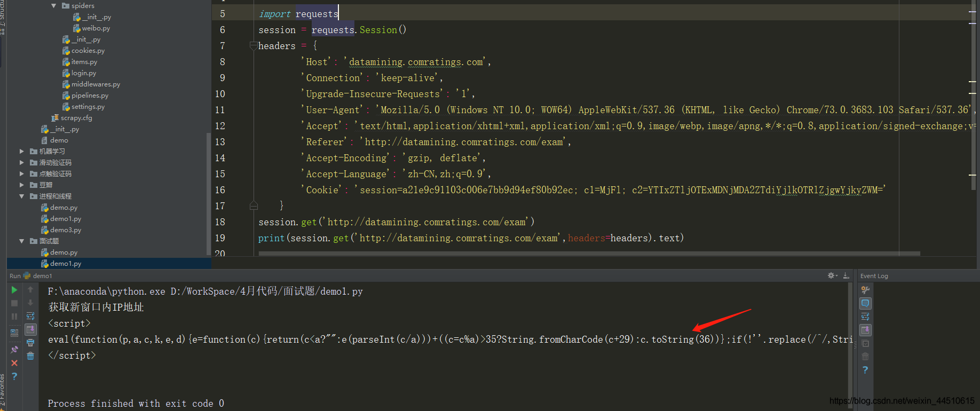This screenshot has width=980, height=411.
Task: Close the Run tab with red X icon
Action: (x=14, y=363)
